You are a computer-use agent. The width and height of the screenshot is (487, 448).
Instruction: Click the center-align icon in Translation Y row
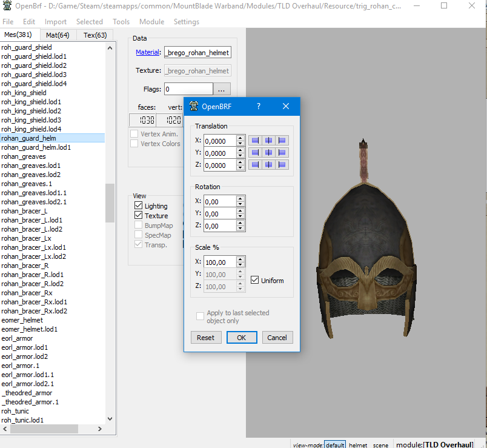coord(268,153)
